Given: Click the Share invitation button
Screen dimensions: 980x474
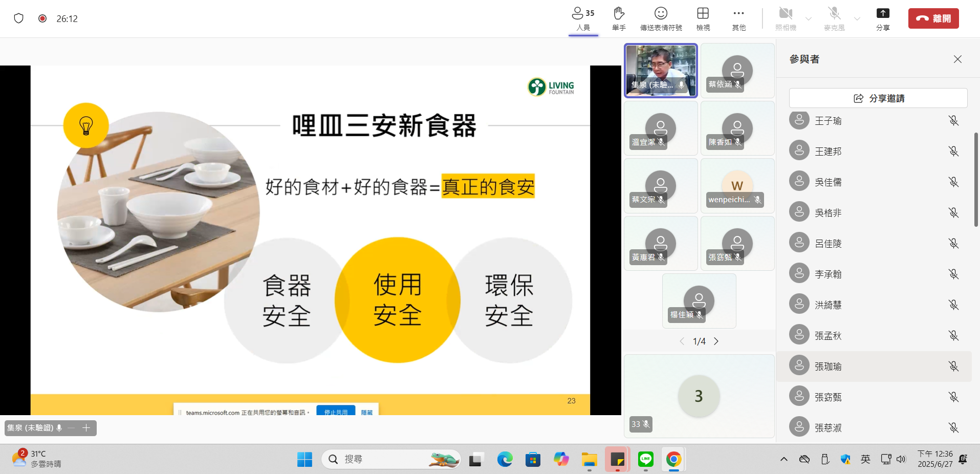Looking at the screenshot, I should point(878,98).
